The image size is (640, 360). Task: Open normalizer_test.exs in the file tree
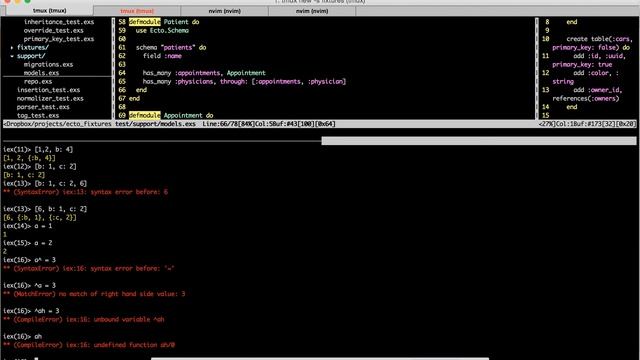pos(50,99)
